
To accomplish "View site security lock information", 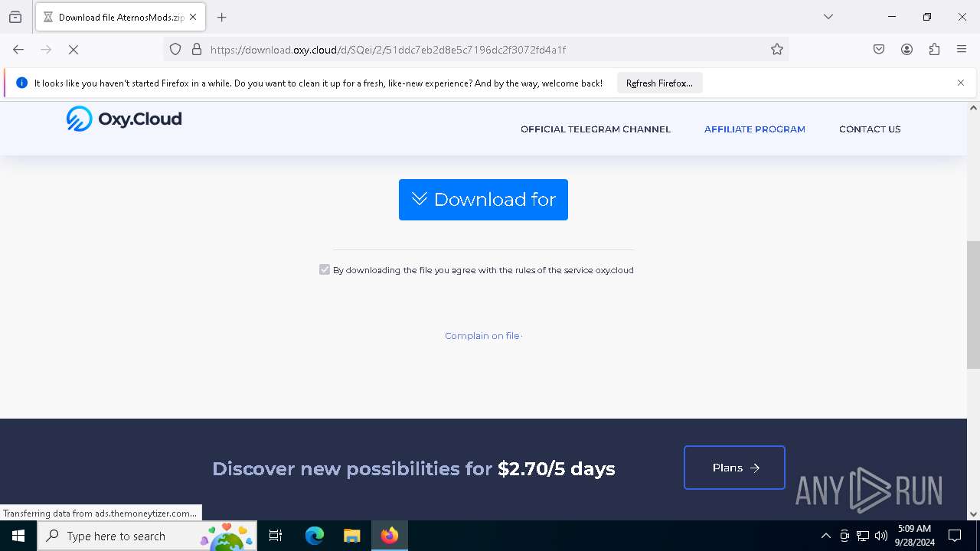I will coord(197,50).
